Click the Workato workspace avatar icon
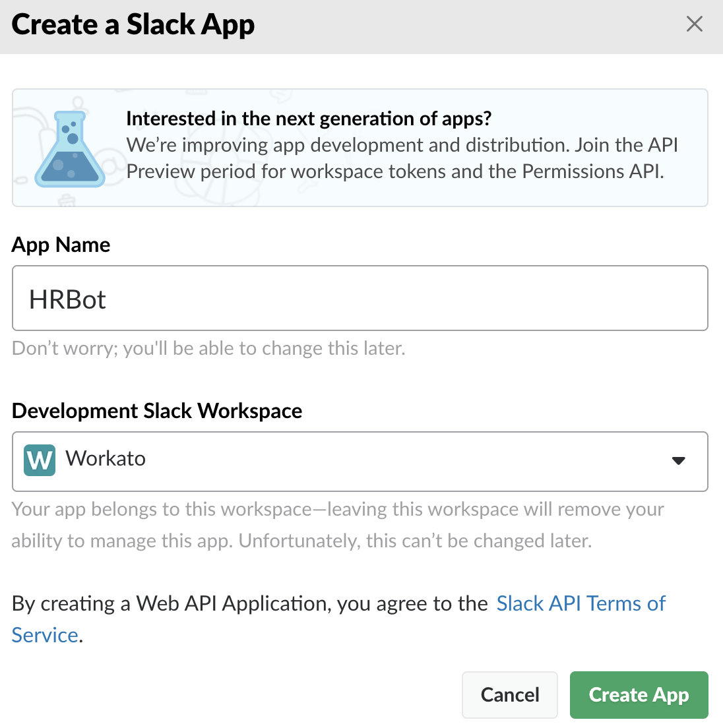The image size is (723, 728). (39, 460)
